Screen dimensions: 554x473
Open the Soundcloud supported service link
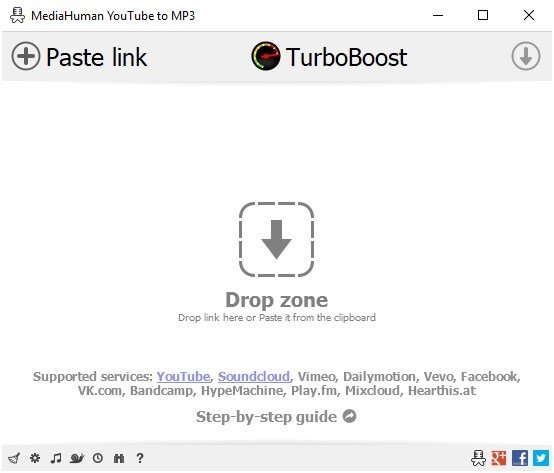coord(254,377)
